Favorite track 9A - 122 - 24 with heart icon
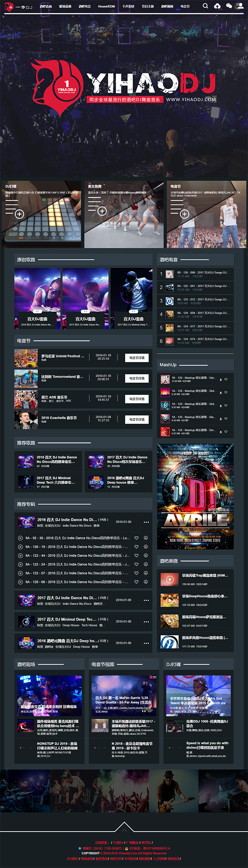The height and width of the screenshot is (868, 248). [x=136, y=564]
